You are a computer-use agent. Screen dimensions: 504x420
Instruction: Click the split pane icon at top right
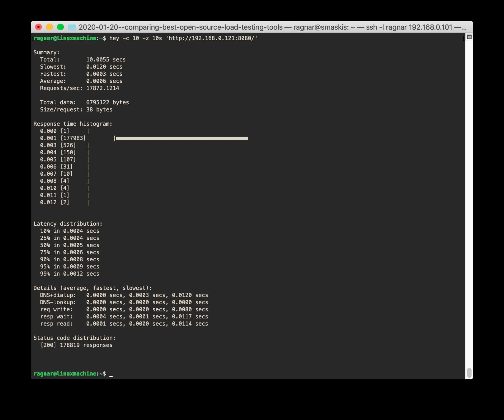point(469,37)
